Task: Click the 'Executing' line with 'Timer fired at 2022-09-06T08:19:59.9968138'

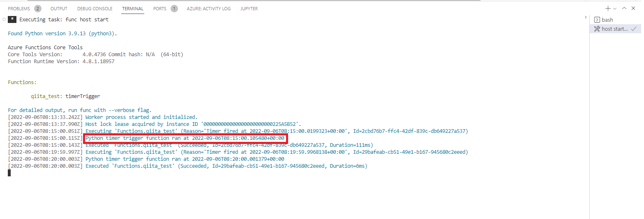Action: click(x=238, y=152)
